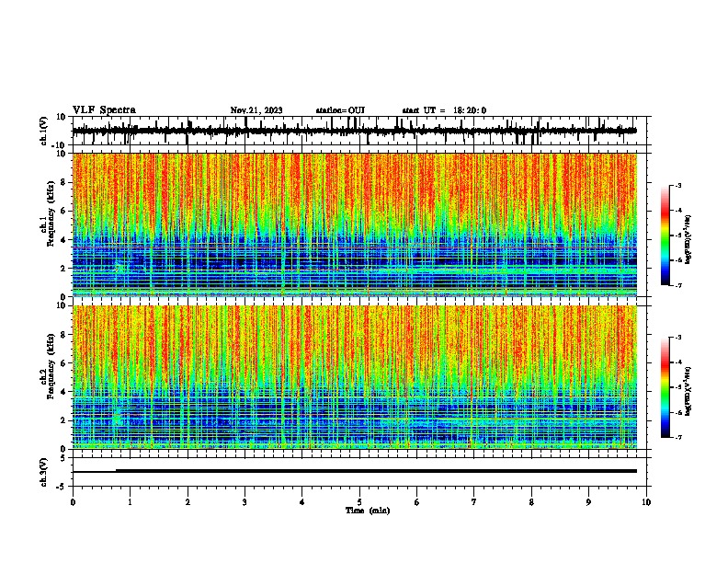
Task: Click the "-7" tick on the lower colorbar
Action: [678, 437]
